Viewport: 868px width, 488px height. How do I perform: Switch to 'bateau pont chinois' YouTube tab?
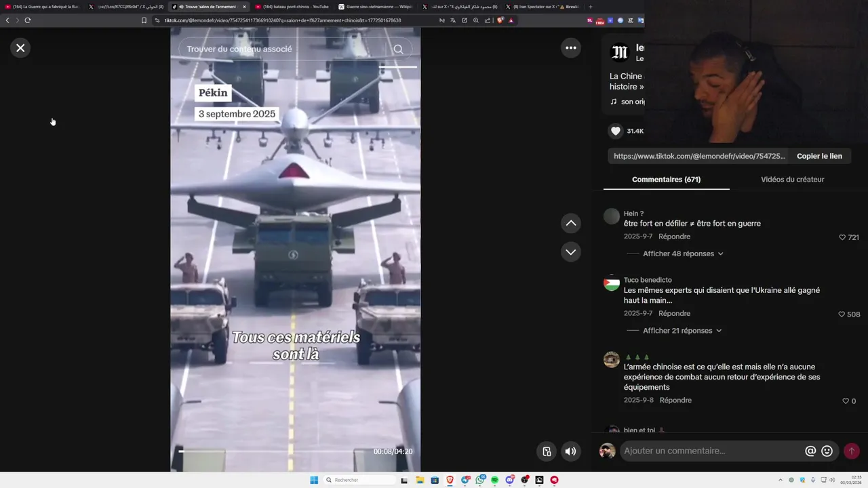coord(292,7)
